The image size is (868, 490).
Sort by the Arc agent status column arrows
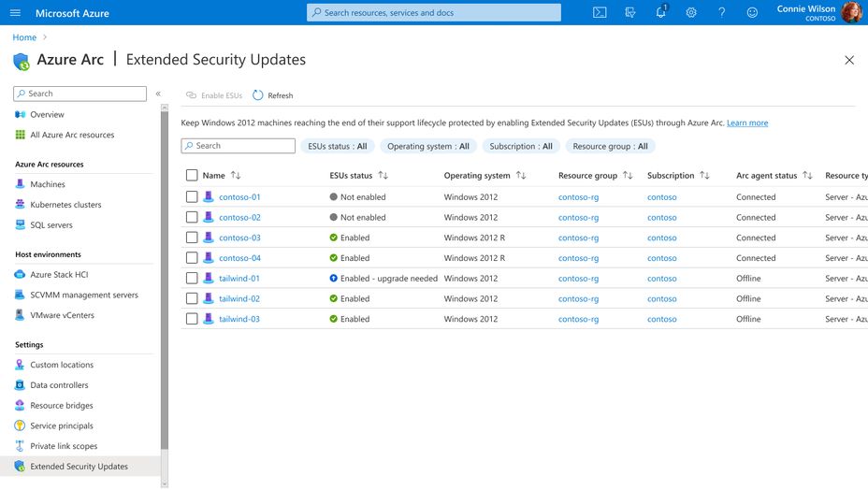tap(807, 175)
